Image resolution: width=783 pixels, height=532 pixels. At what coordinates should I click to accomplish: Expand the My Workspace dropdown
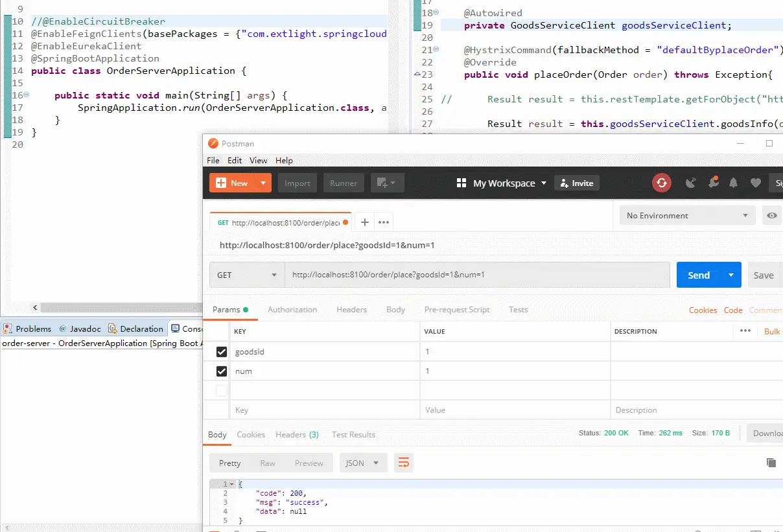coord(544,183)
